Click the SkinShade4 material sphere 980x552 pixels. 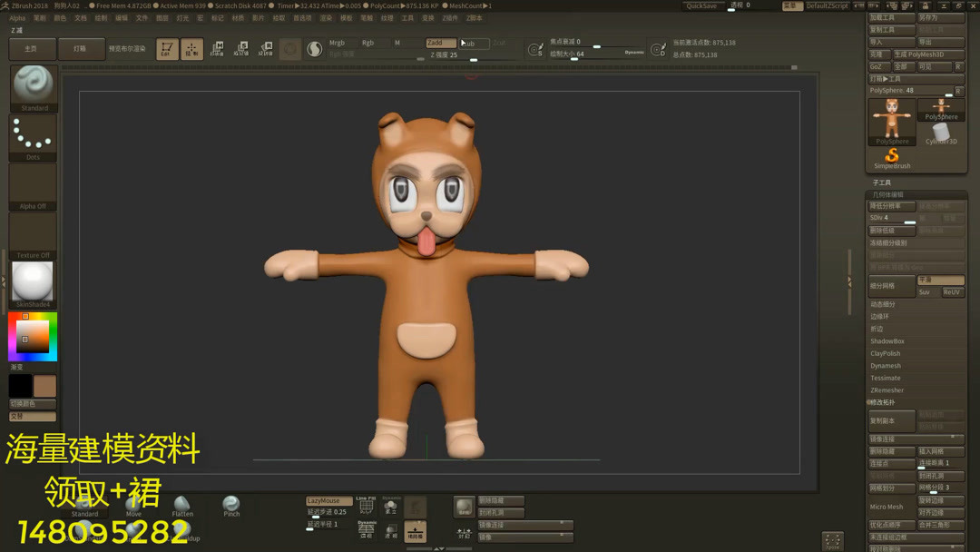coord(34,282)
